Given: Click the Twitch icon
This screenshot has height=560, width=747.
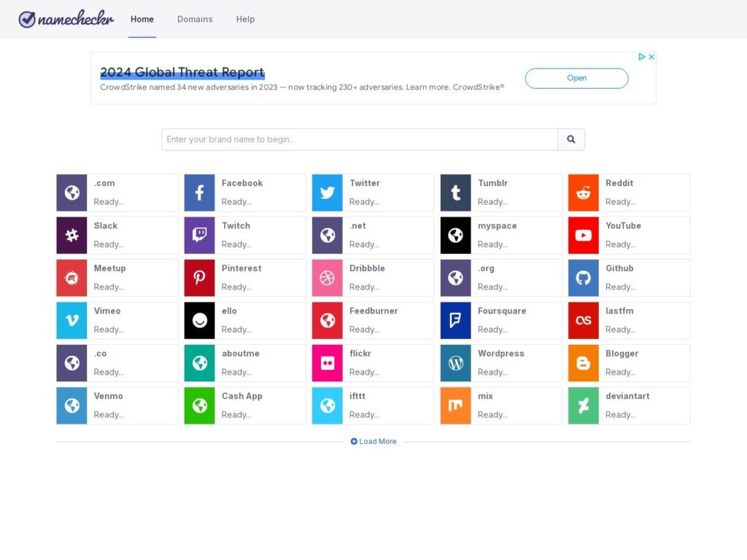Looking at the screenshot, I should pos(199,236).
